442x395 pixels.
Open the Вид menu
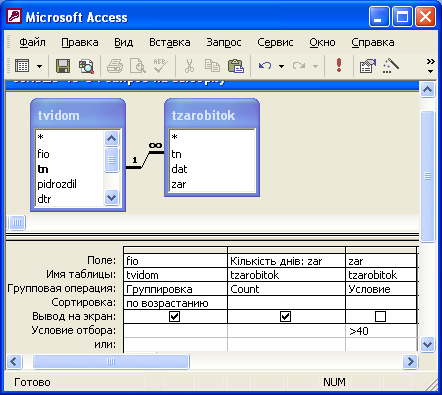click(x=123, y=42)
